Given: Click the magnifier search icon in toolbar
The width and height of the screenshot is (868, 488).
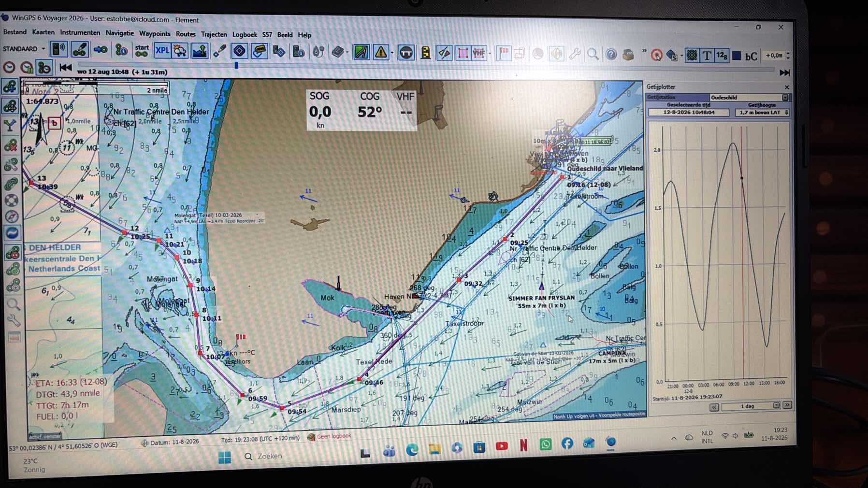Looking at the screenshot, I should [x=593, y=54].
